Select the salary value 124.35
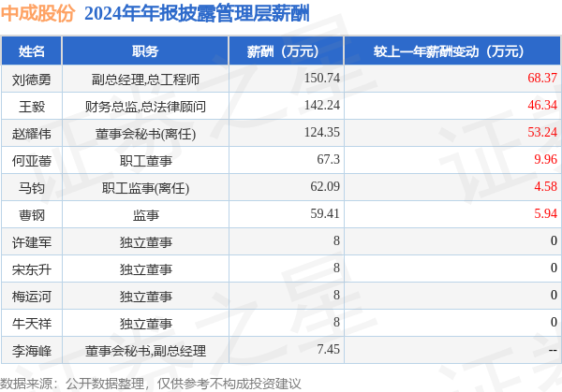This screenshot has width=562, height=392. 322,133
